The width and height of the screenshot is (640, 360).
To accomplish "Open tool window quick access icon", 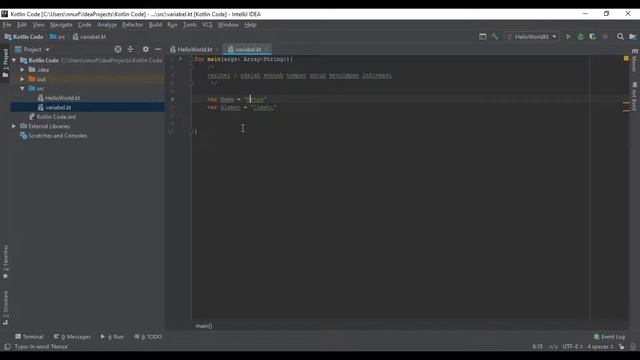I will tap(7, 347).
